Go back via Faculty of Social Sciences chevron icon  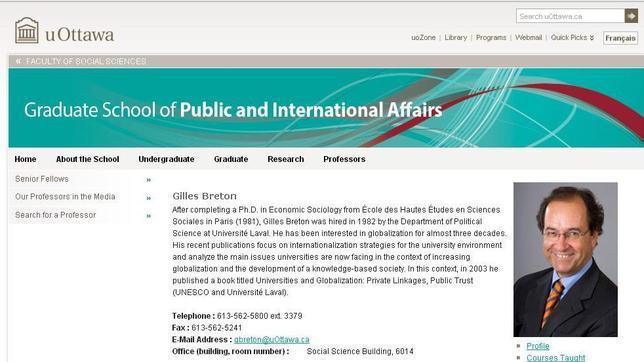18,61
